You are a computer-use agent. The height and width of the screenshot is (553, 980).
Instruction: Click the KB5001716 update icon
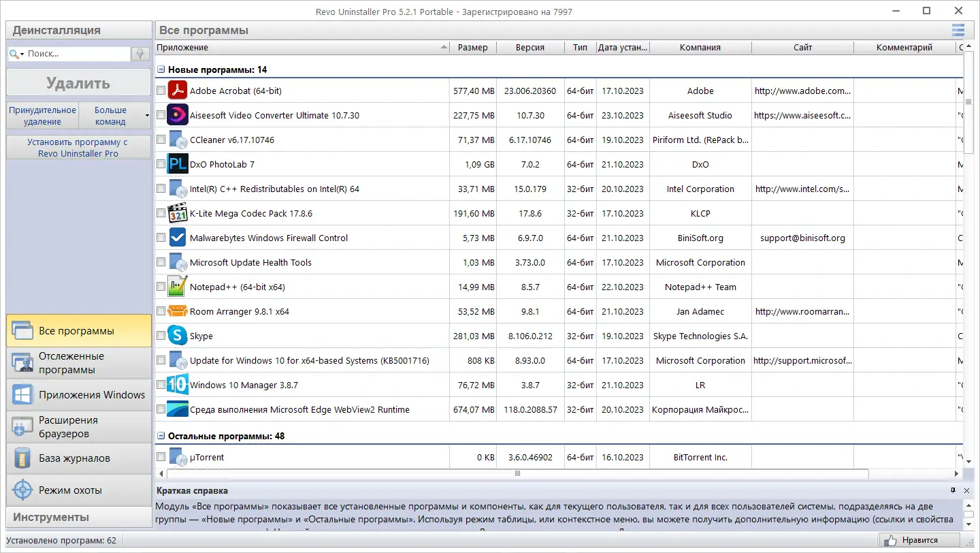pyautogui.click(x=178, y=360)
